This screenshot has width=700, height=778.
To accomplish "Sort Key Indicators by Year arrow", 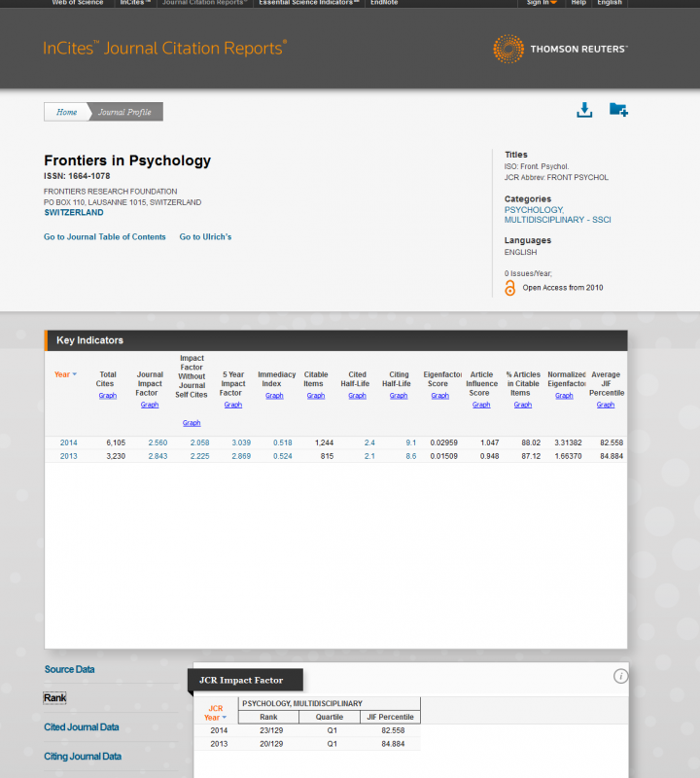I will (75, 374).
